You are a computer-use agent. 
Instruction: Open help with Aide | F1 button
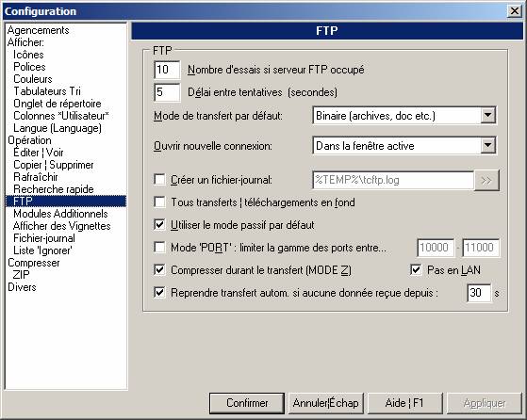(x=404, y=403)
